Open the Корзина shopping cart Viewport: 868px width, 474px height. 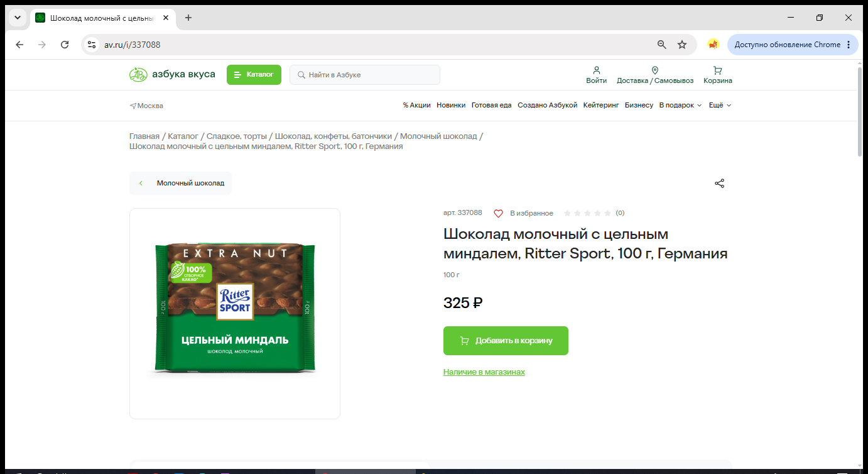pyautogui.click(x=718, y=75)
